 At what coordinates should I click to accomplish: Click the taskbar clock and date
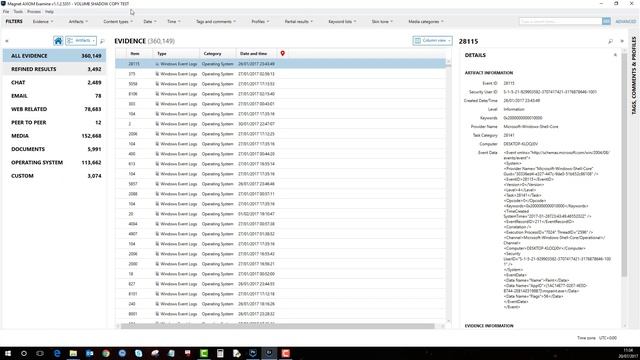point(628,353)
